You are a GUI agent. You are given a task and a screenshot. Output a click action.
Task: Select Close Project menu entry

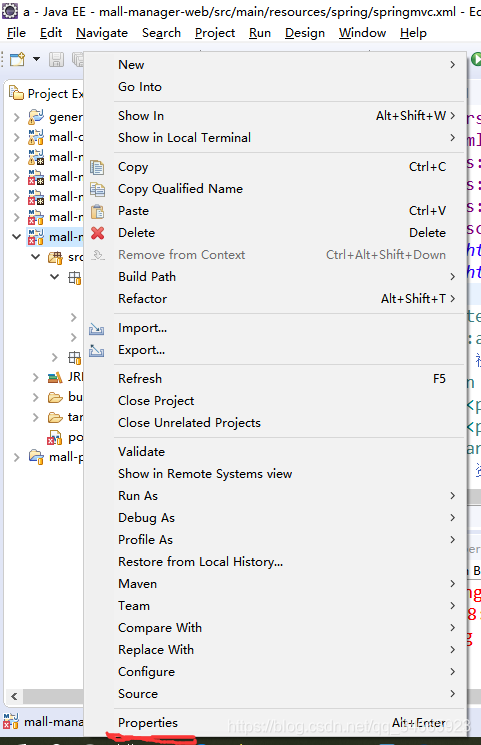pos(275,401)
